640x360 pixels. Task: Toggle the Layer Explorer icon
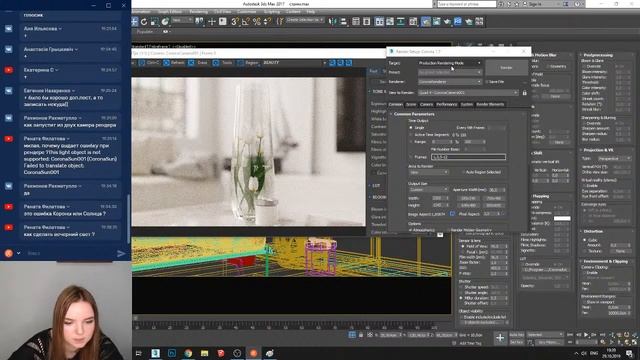367,21
